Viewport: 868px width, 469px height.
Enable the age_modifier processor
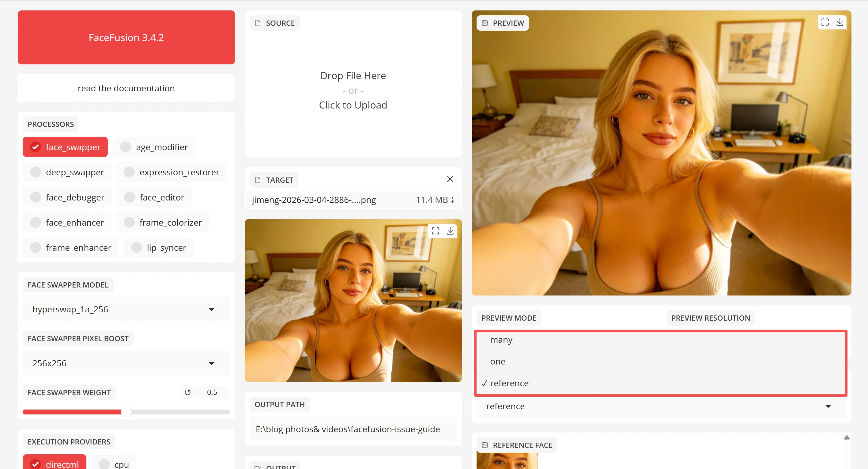[154, 147]
